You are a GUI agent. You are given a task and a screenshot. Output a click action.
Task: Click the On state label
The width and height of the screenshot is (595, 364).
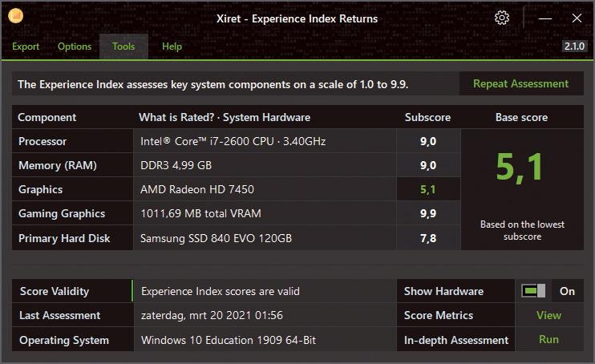[567, 291]
